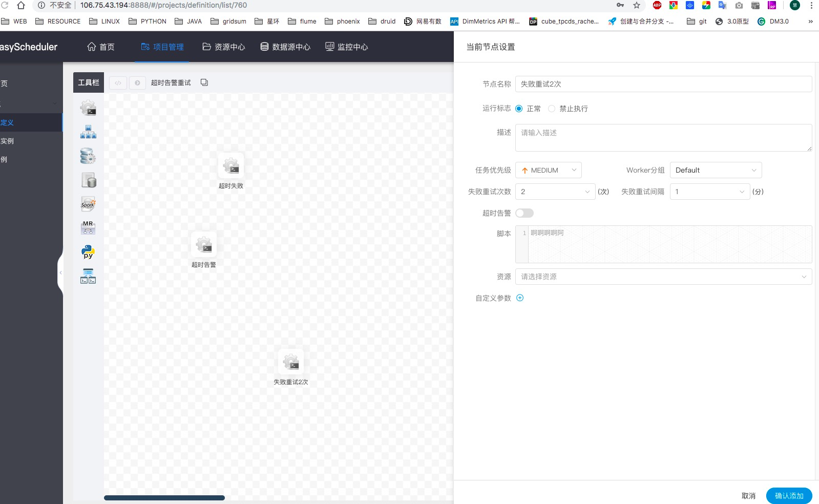Open the ABP extension icon
This screenshot has width=819, height=504.
click(x=657, y=5)
